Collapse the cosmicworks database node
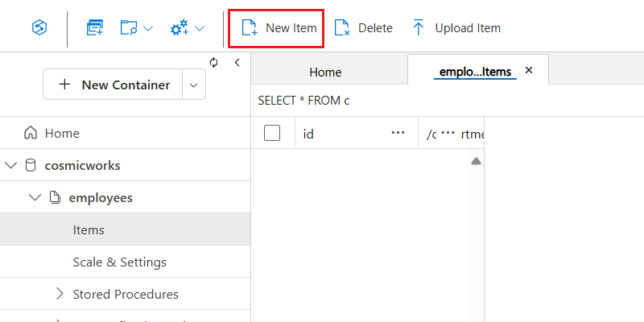This screenshot has width=644, height=322. [10, 165]
